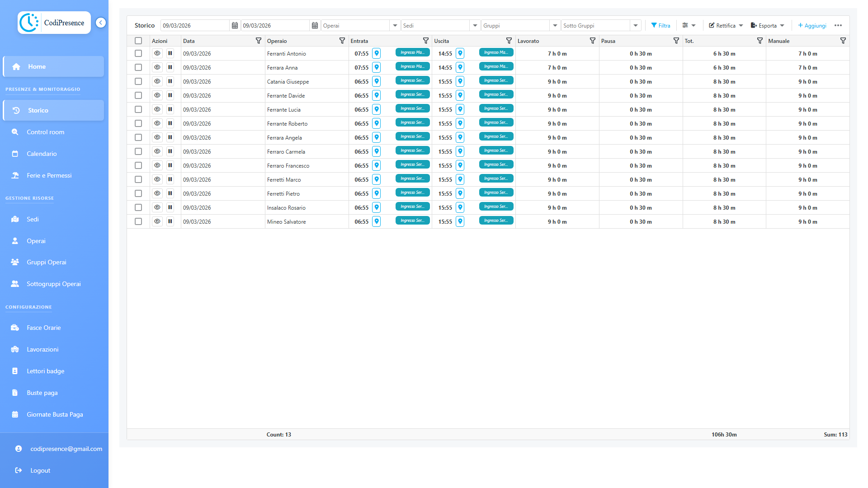Image resolution: width=868 pixels, height=488 pixels.
Task: Go to Ferie e Permessi page
Action: click(49, 175)
